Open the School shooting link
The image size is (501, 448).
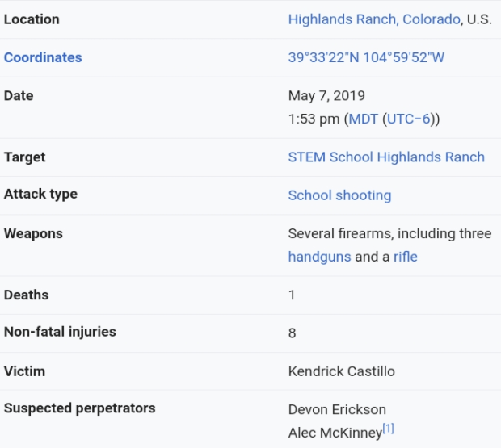(x=339, y=195)
